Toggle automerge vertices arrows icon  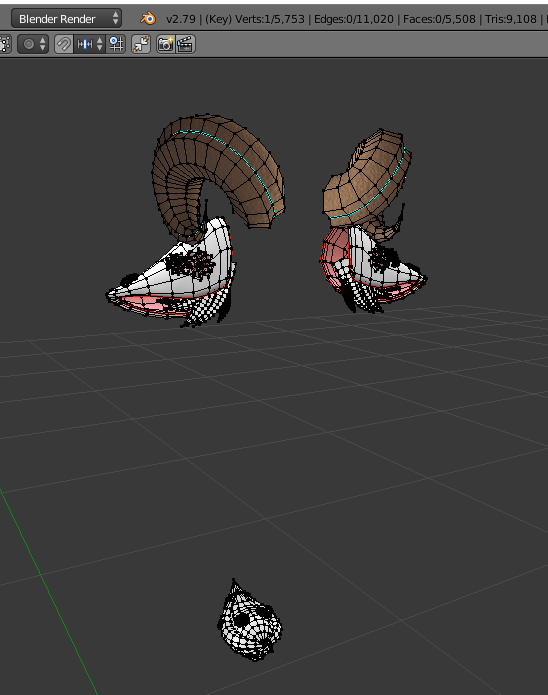coord(141,44)
